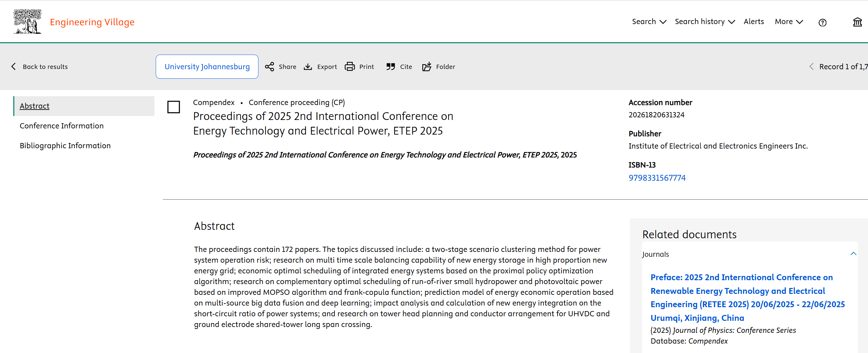Jump to Bibliographic Information section
Screen dimensions: 868x353
pyautogui.click(x=65, y=146)
